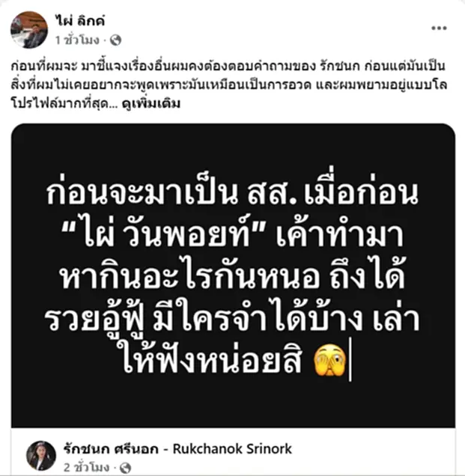Click the public globe icon beside 1 ชั่วโมง
This screenshot has height=476, width=465.
point(115,40)
